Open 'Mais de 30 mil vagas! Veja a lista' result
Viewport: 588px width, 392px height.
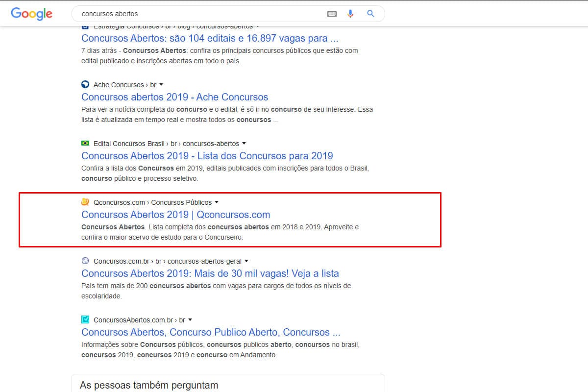pyautogui.click(x=210, y=273)
